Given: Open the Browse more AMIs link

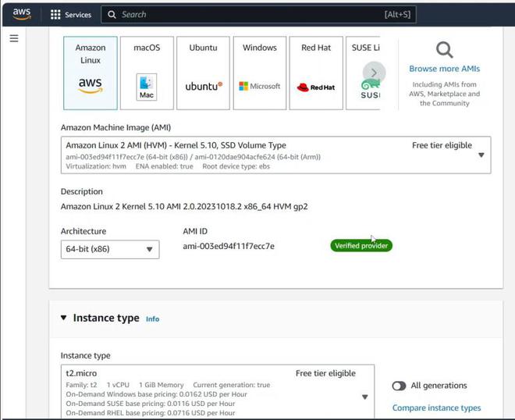Looking at the screenshot, I should (445, 69).
